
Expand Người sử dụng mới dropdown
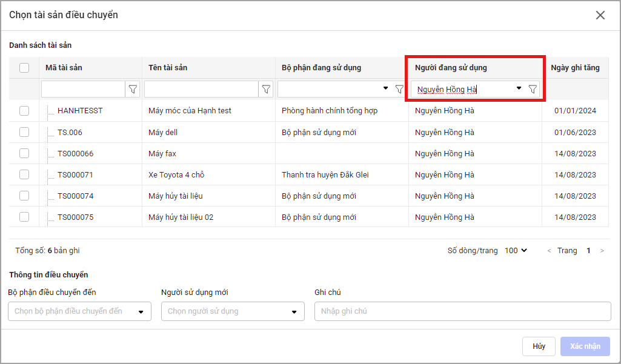click(233, 311)
